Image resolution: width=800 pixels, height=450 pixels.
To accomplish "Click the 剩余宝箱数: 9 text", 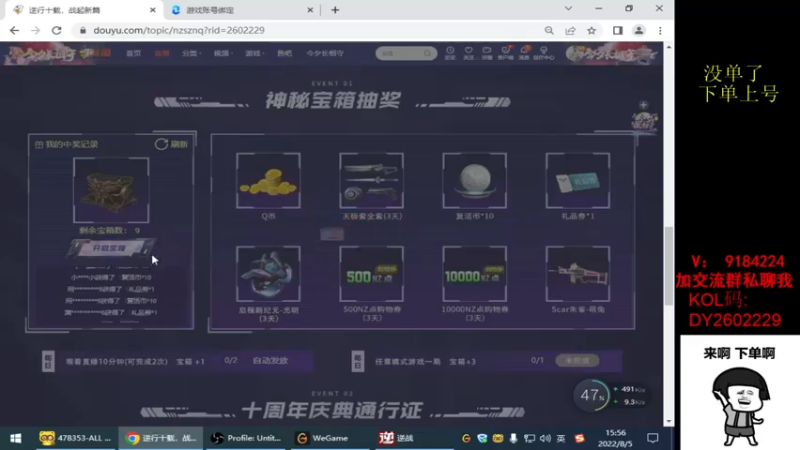I will pyautogui.click(x=109, y=231).
